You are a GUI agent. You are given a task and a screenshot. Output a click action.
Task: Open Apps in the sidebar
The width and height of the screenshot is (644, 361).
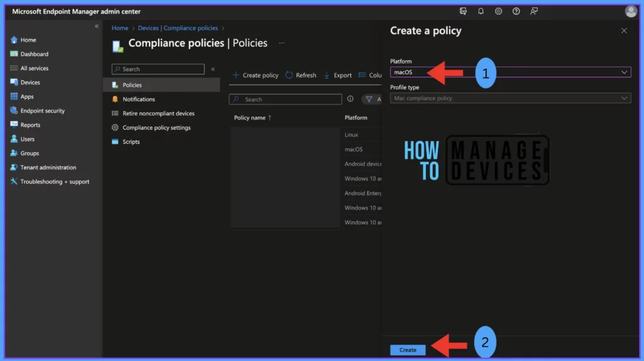click(x=26, y=96)
